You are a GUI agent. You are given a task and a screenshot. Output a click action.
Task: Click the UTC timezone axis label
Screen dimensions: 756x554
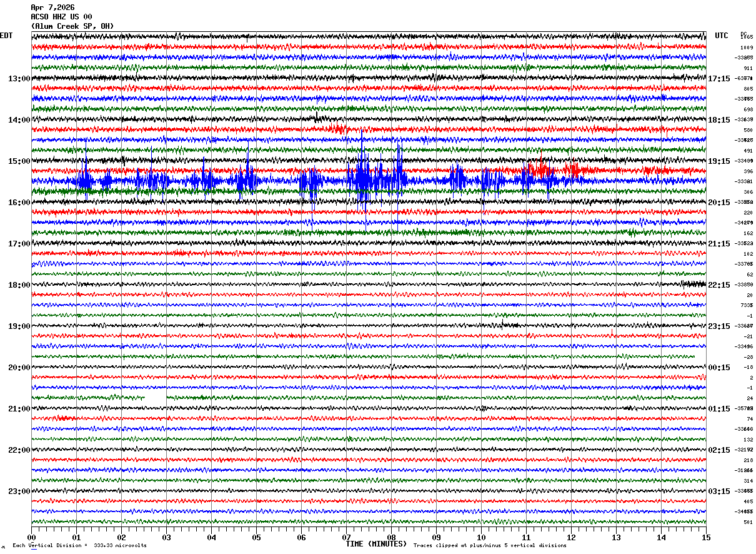click(x=722, y=36)
